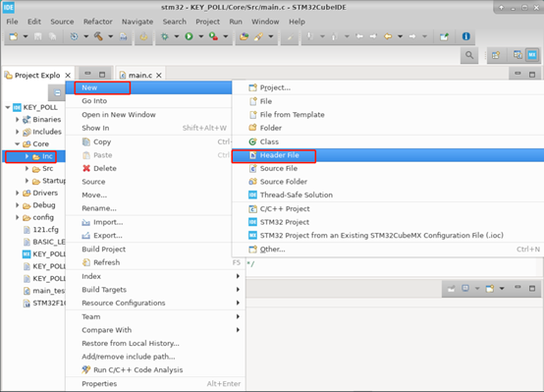Click Go Into in context menu
Image resolution: width=544 pixels, height=392 pixels.
click(148, 101)
